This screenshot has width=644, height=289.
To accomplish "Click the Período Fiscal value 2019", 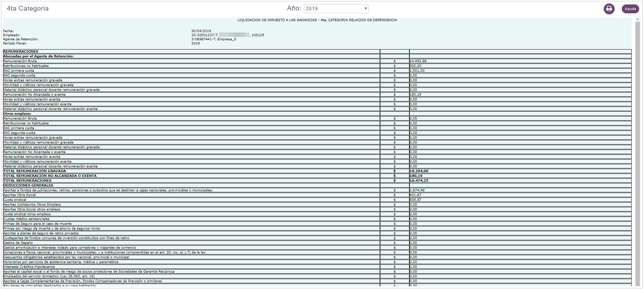I will point(196,43).
